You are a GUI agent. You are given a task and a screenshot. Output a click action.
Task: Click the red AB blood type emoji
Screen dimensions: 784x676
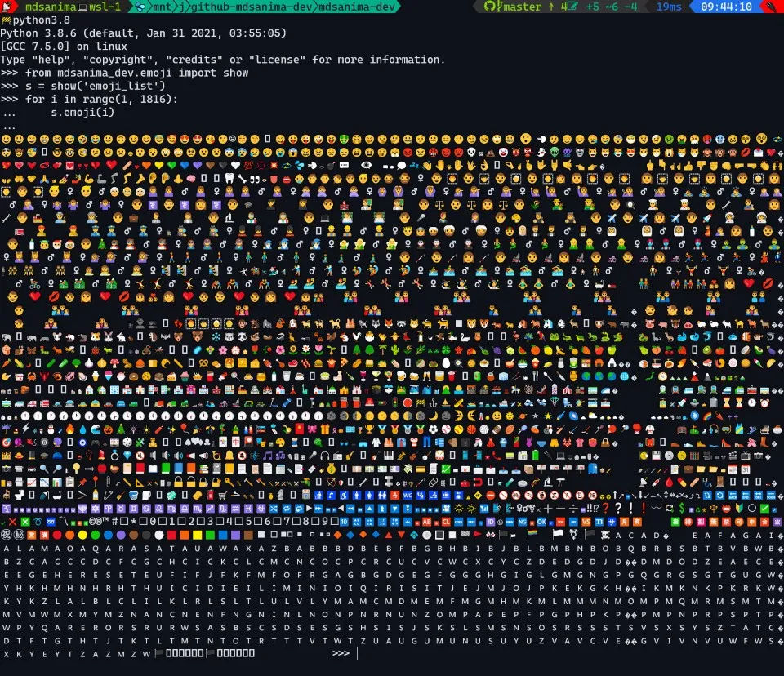tap(426, 522)
